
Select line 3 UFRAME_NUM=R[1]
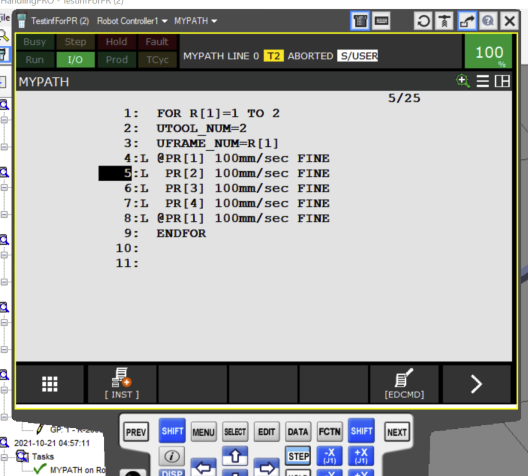point(201,143)
